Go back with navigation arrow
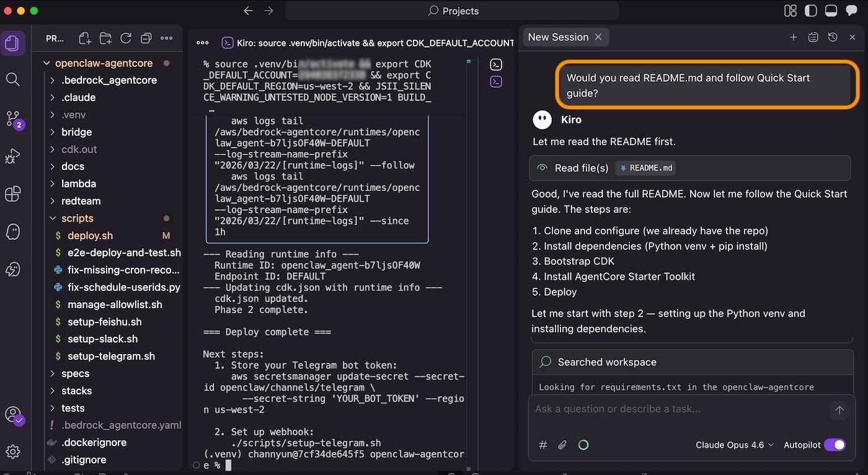 248,11
